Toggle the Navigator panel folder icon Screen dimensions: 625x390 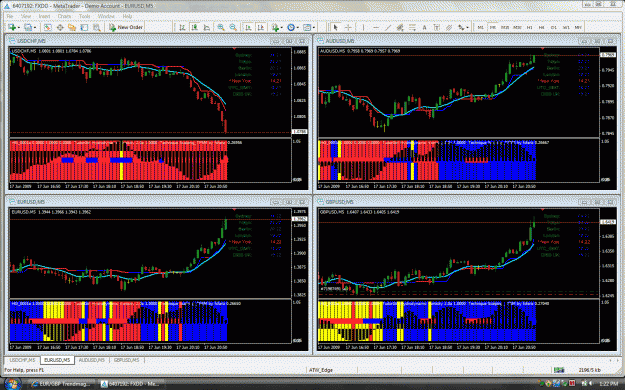[x=72, y=27]
